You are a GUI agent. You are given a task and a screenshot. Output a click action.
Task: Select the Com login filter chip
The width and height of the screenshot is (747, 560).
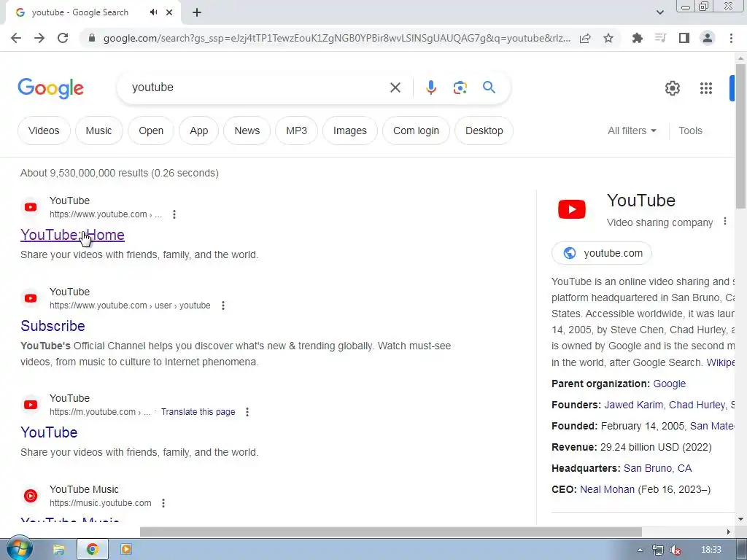coord(416,131)
